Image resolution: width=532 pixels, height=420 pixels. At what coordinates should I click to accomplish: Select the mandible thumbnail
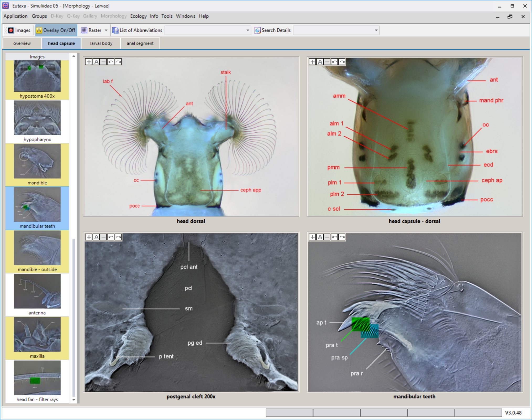click(x=37, y=165)
